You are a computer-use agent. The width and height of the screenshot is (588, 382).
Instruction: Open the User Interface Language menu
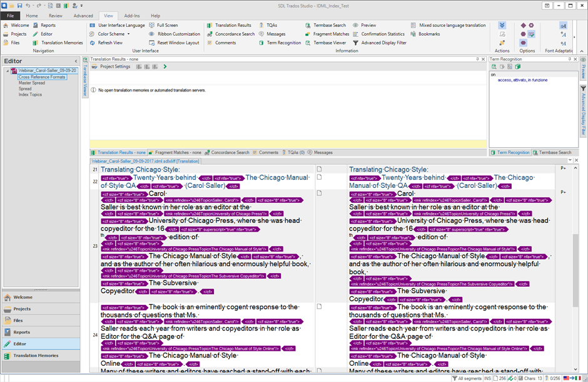[x=117, y=25]
